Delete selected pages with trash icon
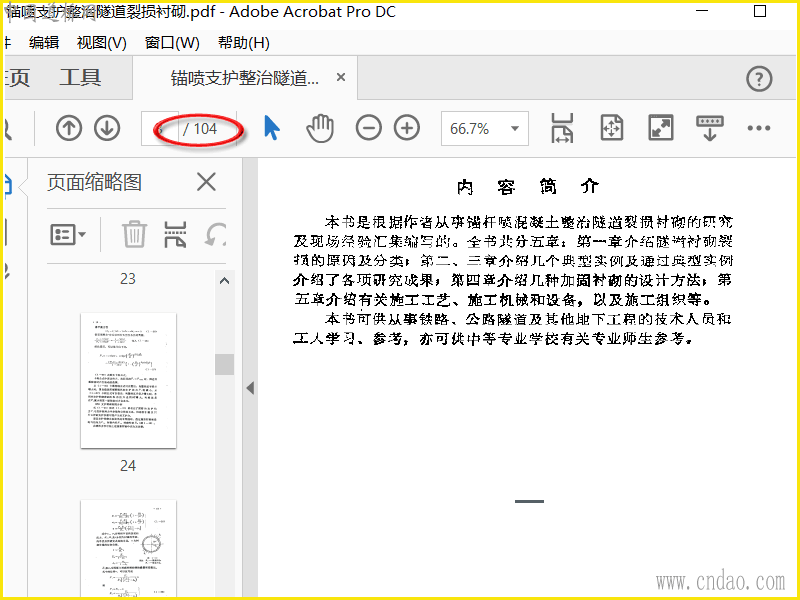 [x=135, y=234]
